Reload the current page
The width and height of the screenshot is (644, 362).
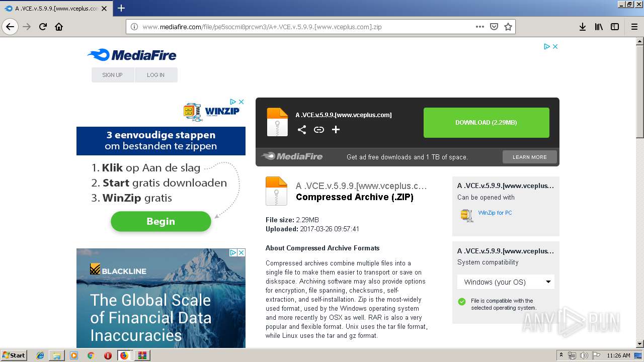pyautogui.click(x=43, y=27)
